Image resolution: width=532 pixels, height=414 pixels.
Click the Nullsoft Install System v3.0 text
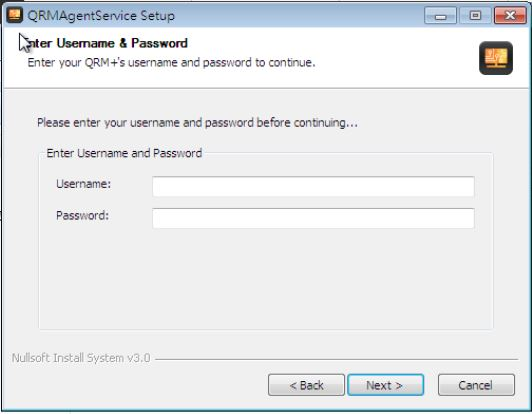pyautogui.click(x=81, y=358)
